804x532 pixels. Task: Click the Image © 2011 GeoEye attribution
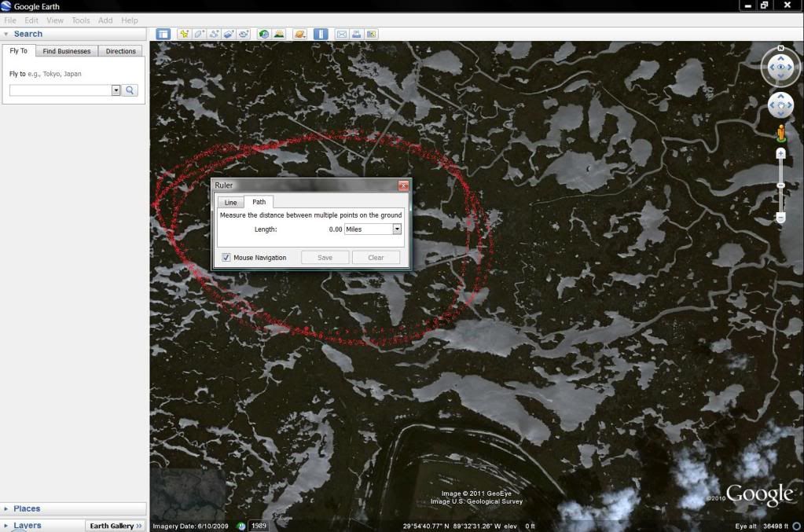click(476, 493)
